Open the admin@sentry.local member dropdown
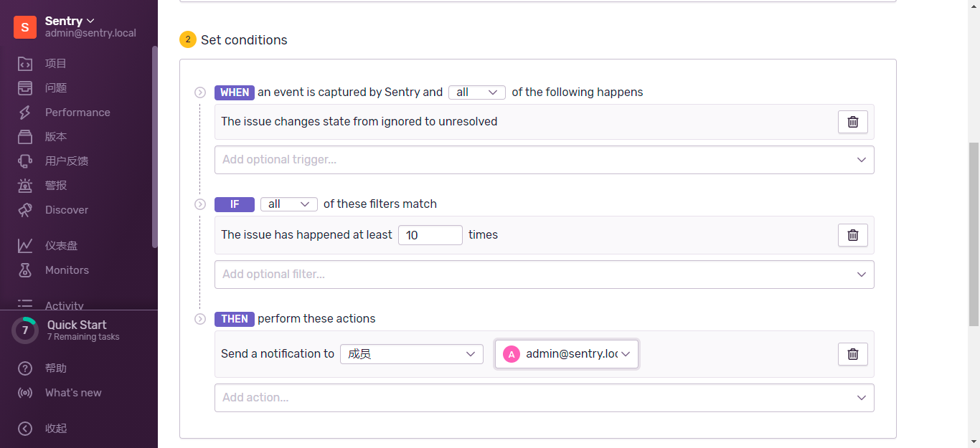Screen dimensions: 980x448 click(x=567, y=354)
